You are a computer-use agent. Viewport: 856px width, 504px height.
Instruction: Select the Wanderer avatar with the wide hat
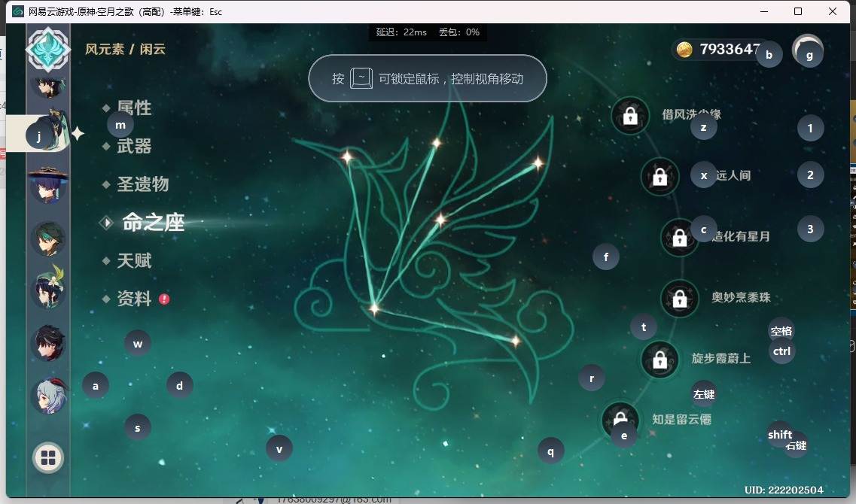click(x=48, y=185)
